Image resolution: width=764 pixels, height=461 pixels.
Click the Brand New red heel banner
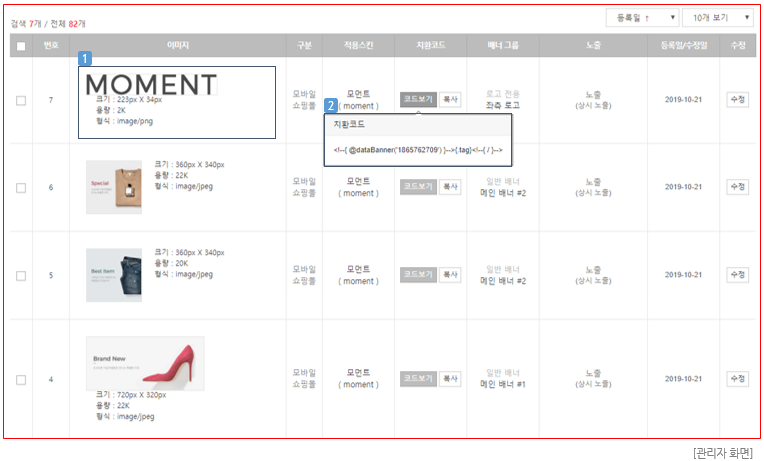(x=144, y=363)
